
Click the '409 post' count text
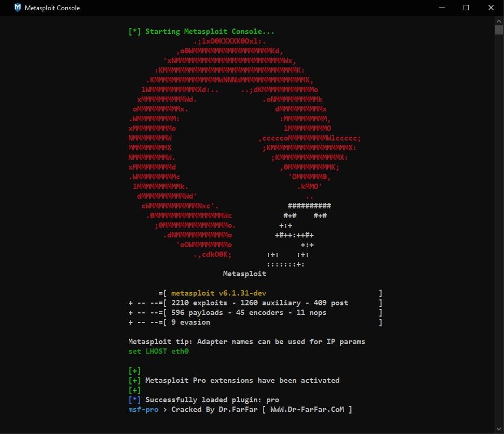coord(331,303)
